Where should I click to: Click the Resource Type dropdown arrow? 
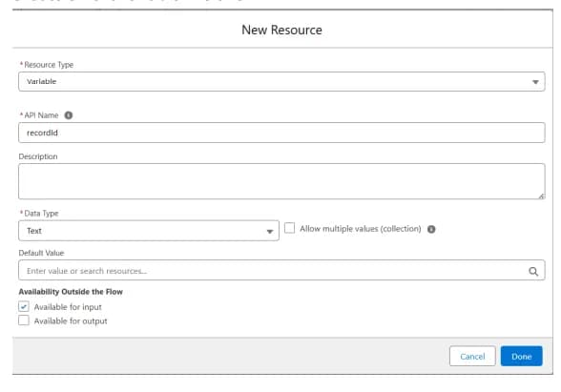coord(535,82)
